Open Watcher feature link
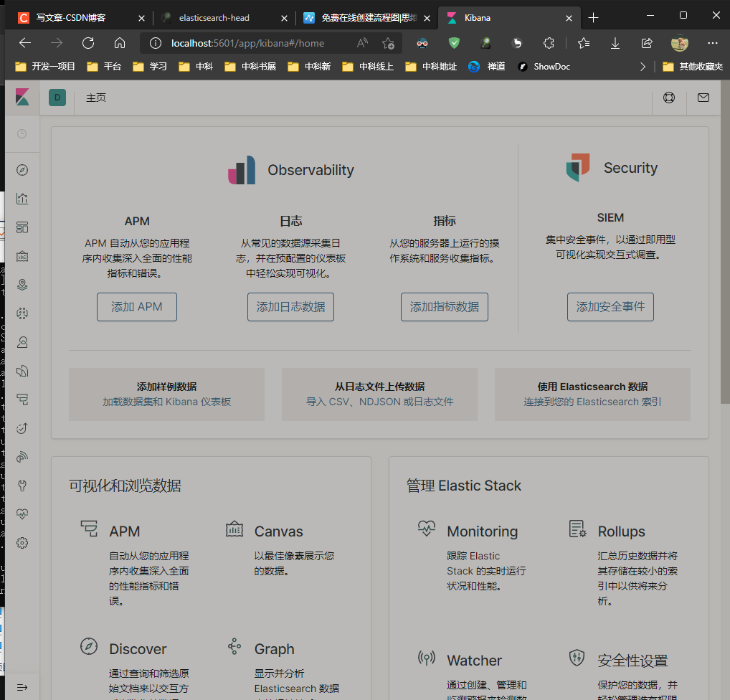Screen dimensions: 730x700 point(475,661)
